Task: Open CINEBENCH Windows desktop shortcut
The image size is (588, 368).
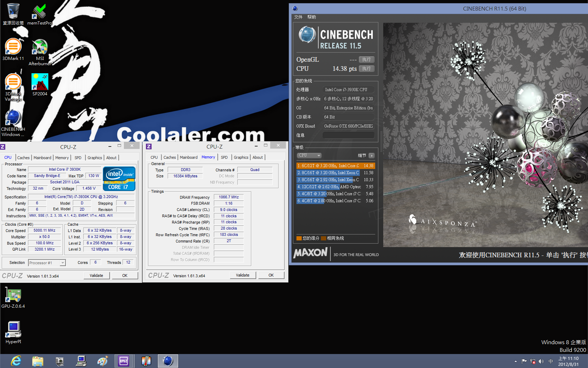Action: coord(13,123)
